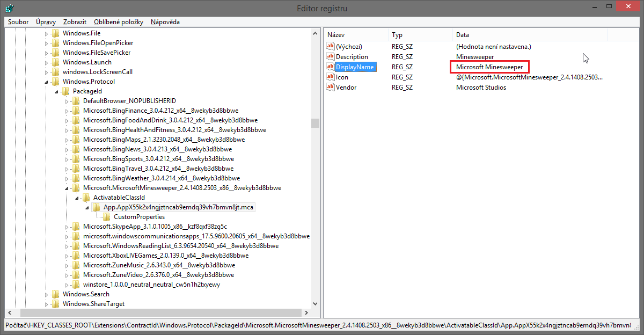Click the folder icon of PackageId
The height and width of the screenshot is (335, 644).
coord(65,91)
